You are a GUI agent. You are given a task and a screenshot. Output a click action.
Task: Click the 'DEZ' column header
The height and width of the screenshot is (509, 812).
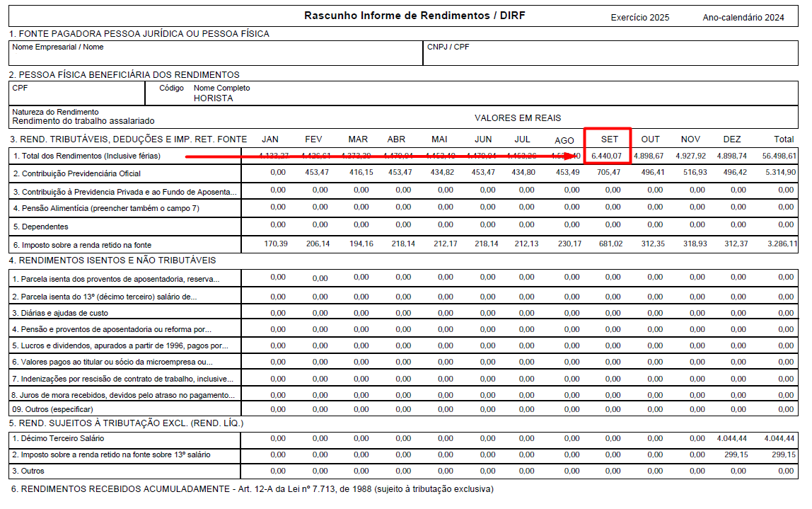pyautogui.click(x=732, y=139)
